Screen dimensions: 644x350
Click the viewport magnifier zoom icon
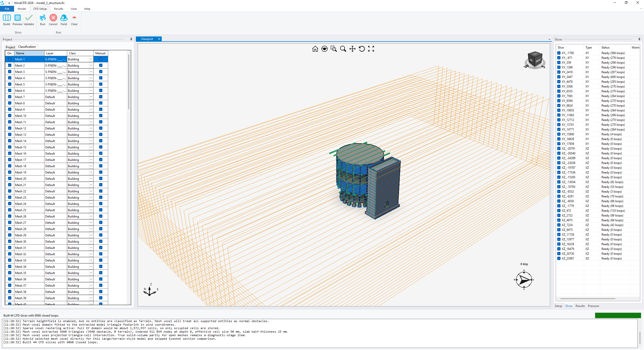coord(343,49)
